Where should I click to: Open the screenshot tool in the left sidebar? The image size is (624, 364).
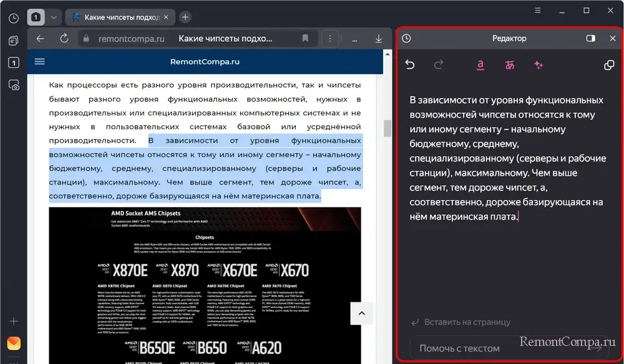coord(13,85)
